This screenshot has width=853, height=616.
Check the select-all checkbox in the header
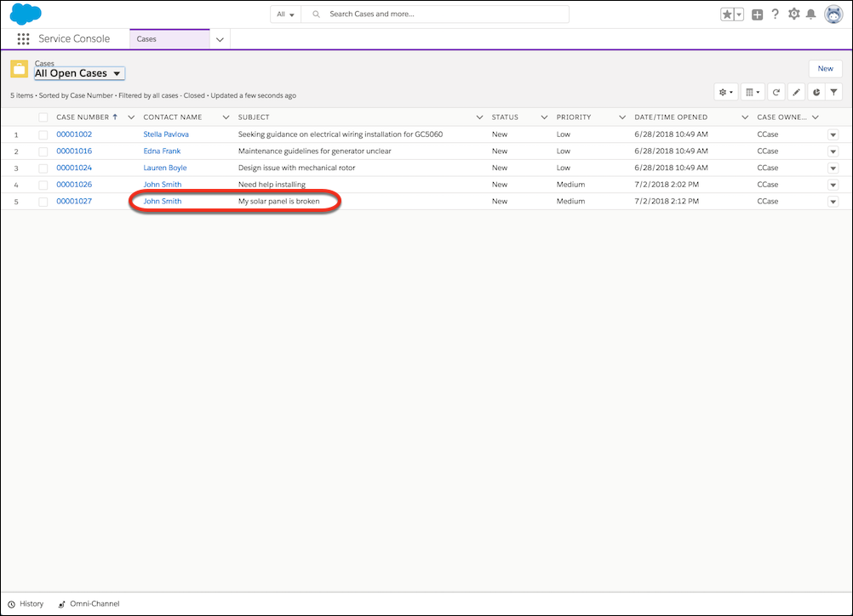pos(43,117)
